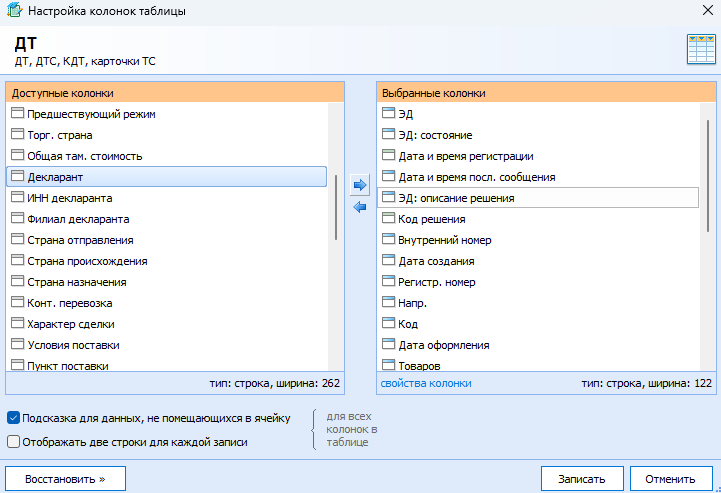Viewport: 721px width, 493px height.
Task: Click the app icon in title bar
Action: [x=14, y=10]
